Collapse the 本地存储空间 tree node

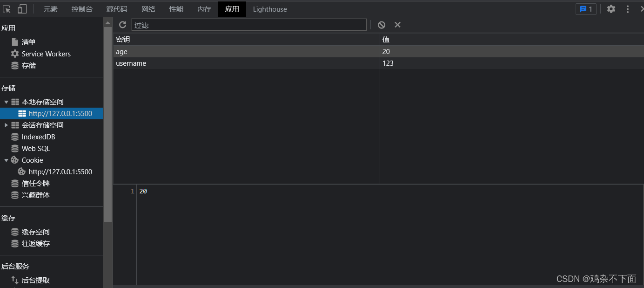click(6, 102)
